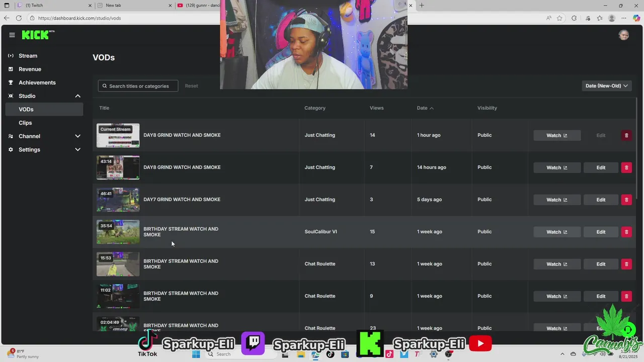Open the Current Stream thumbnail
Viewport: 644px width, 362px height.
[118, 135]
